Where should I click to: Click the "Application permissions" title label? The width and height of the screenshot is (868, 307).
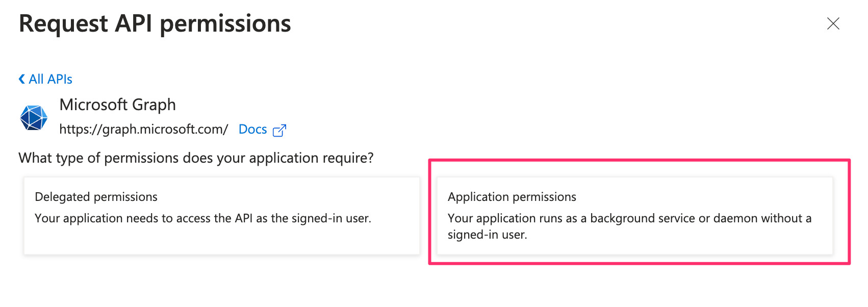(512, 197)
